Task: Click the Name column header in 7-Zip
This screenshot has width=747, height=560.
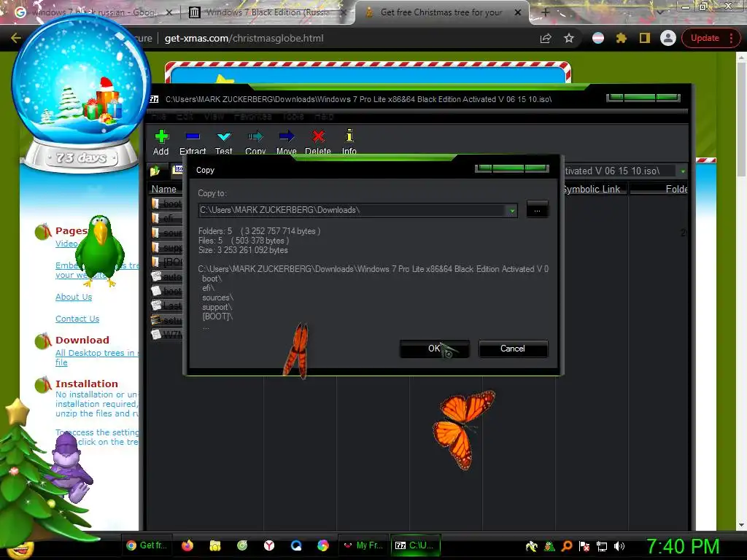Action: [x=164, y=189]
